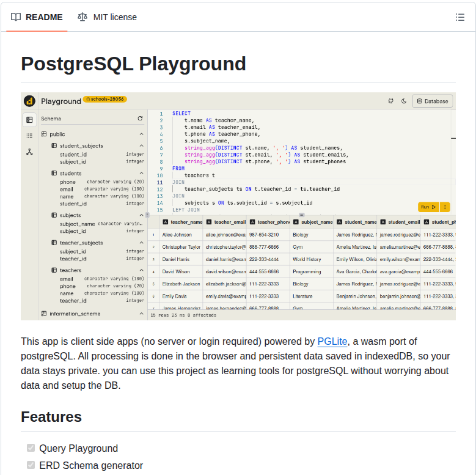The image size is (476, 475).
Task: Toggle the ERD Schema generator checkbox
Action: [x=31, y=465]
